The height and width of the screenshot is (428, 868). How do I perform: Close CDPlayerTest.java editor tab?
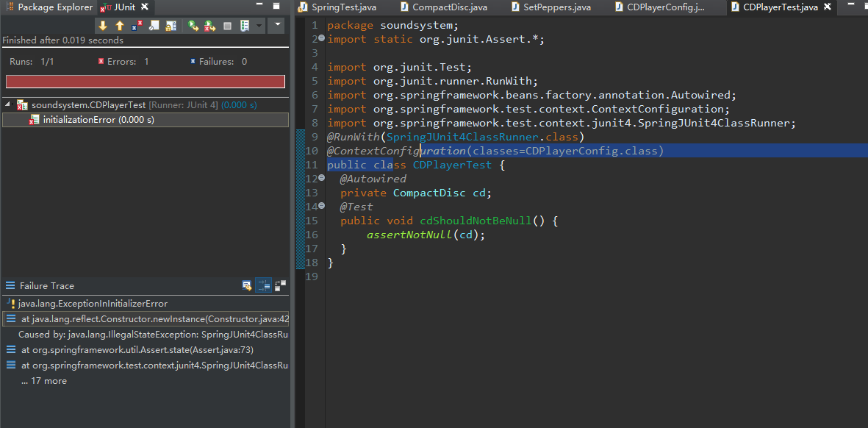coord(828,7)
